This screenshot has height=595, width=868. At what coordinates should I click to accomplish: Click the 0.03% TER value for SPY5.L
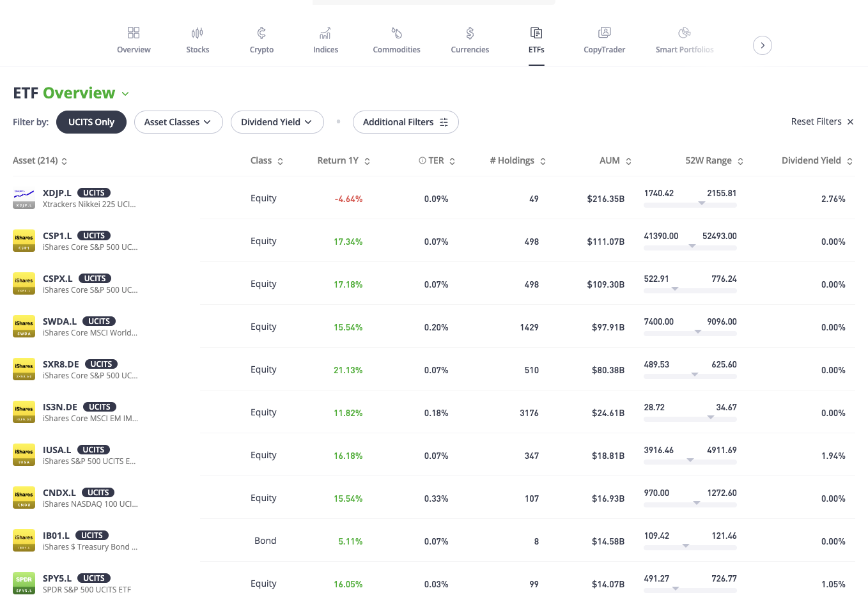[437, 584]
